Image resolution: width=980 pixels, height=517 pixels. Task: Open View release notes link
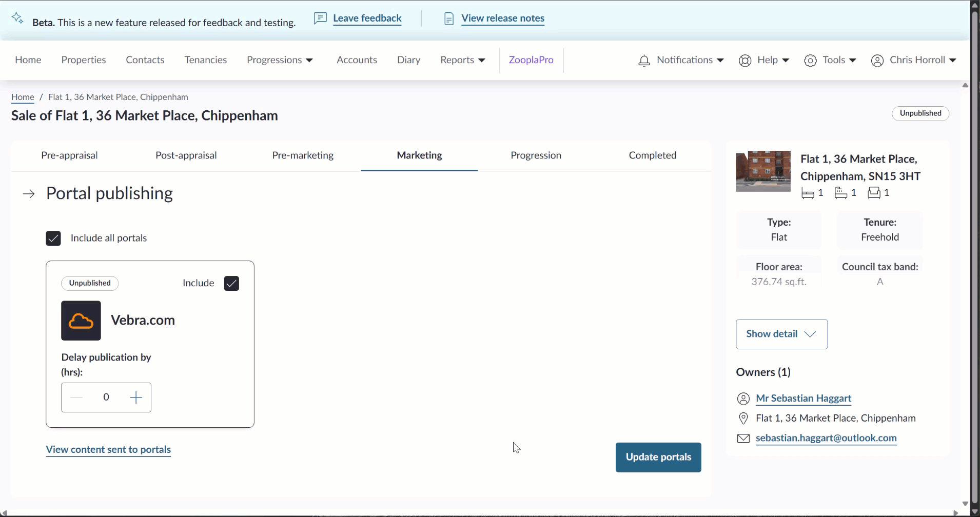click(x=503, y=18)
